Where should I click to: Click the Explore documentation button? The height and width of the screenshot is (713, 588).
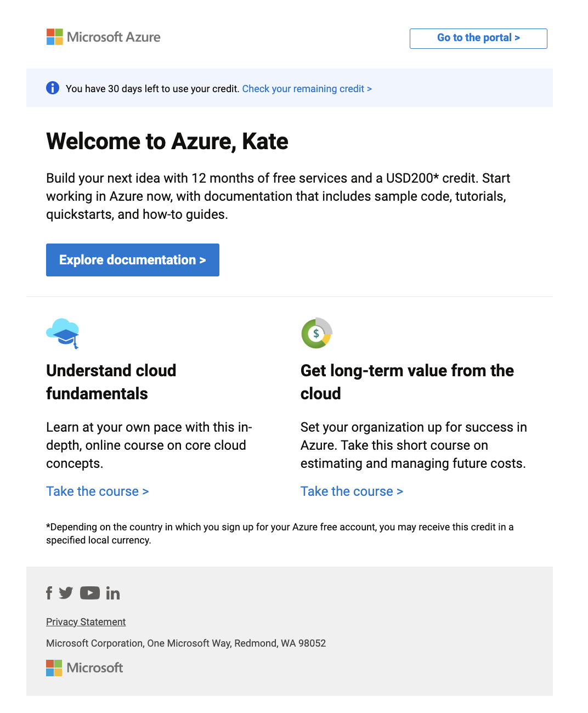[132, 259]
